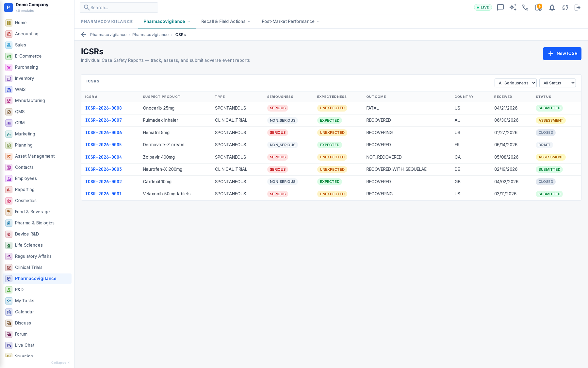This screenshot has width=588, height=368.
Task: Open Calendar in sidebar menu
Action: pos(37,312)
